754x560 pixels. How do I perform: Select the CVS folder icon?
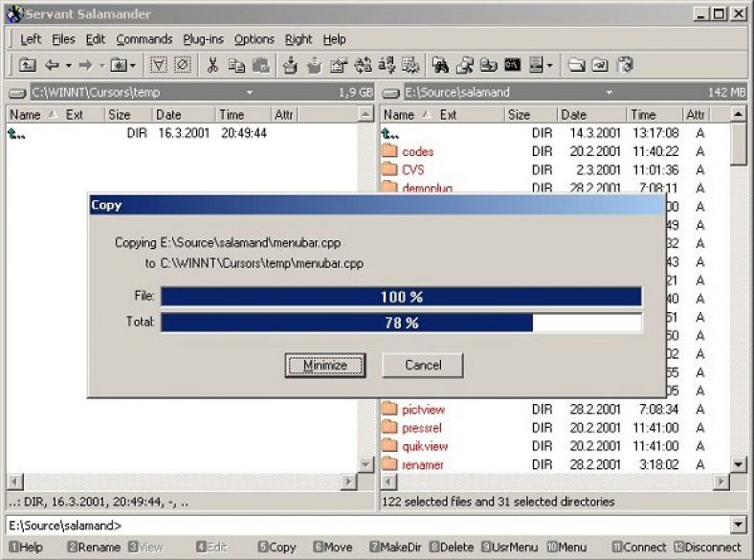(389, 169)
